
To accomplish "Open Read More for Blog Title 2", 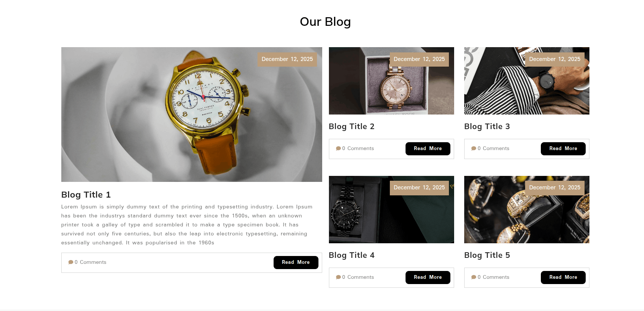I will (428, 149).
